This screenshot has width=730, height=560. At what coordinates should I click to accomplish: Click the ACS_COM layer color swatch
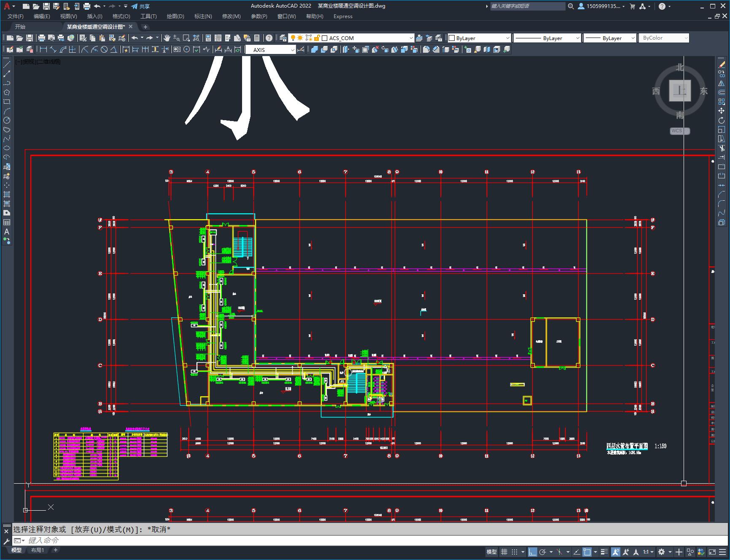(x=324, y=38)
